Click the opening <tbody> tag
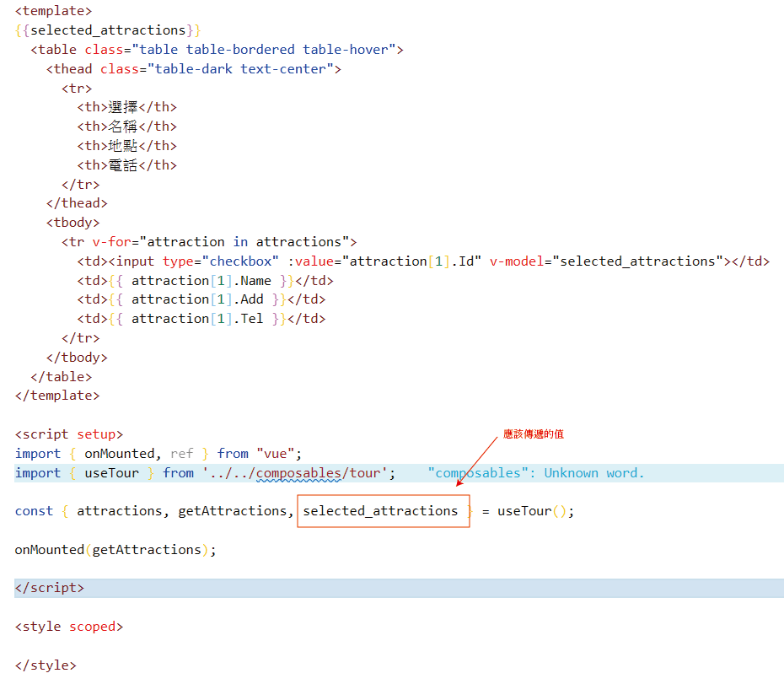The height and width of the screenshot is (684, 784). [73, 223]
